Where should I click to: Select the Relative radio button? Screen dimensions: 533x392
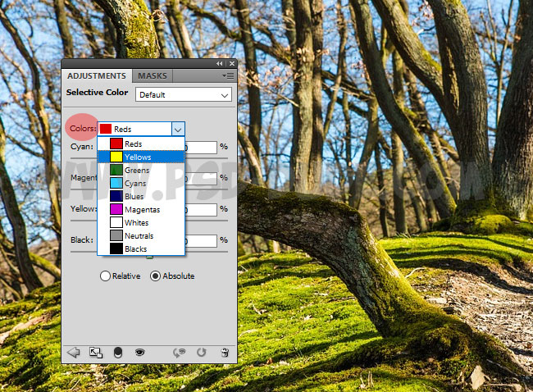click(105, 276)
